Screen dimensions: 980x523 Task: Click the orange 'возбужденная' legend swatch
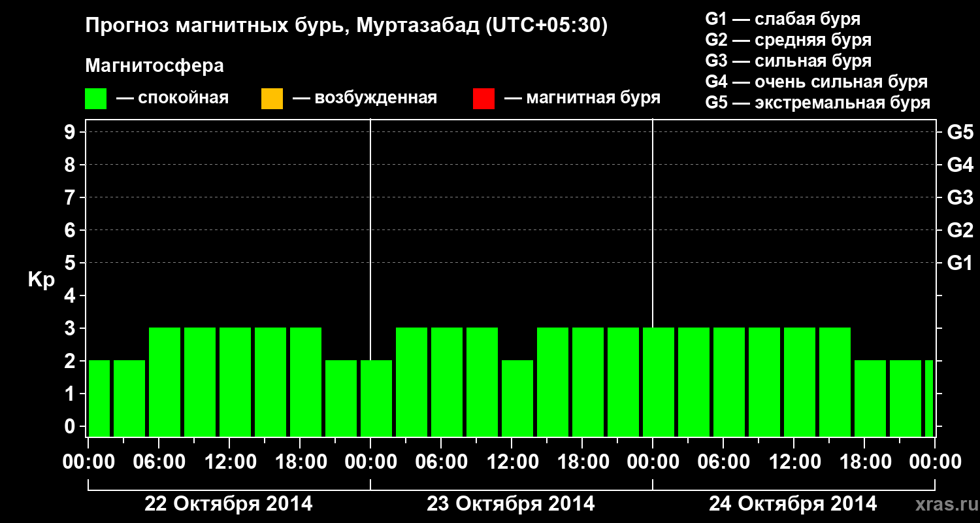coord(272,99)
